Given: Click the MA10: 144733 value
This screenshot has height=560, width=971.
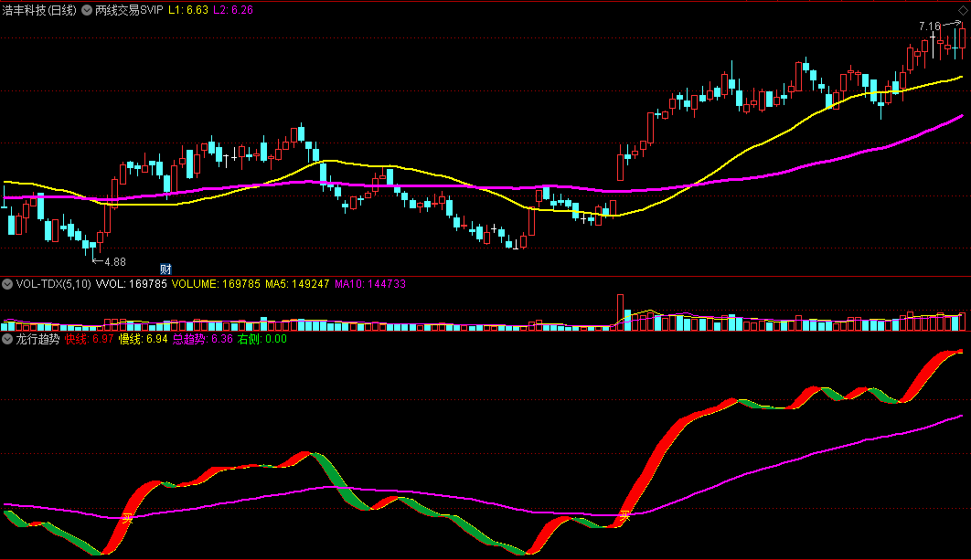Looking at the screenshot, I should (x=370, y=284).
